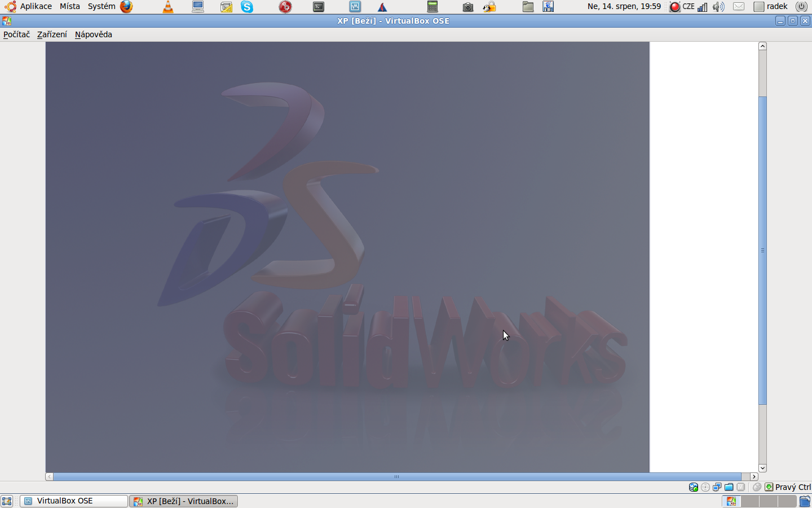
Task: Toggle the CZE keyboard layout indicator
Action: pyautogui.click(x=688, y=7)
